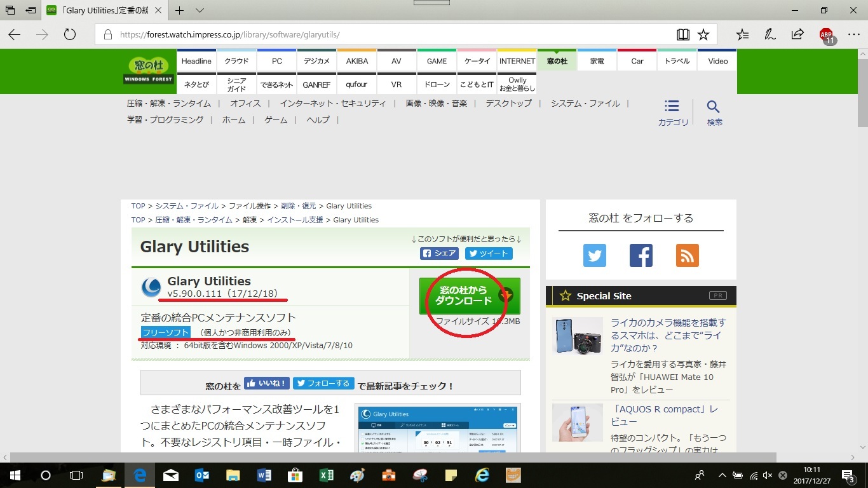868x488 pixels.
Task: Open the クラウド nav tab
Action: 236,61
